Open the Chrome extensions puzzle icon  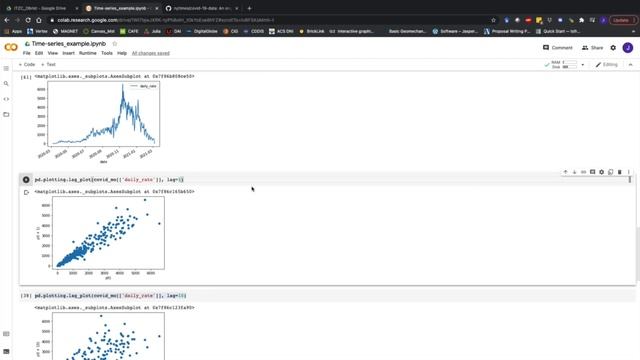coord(582,20)
